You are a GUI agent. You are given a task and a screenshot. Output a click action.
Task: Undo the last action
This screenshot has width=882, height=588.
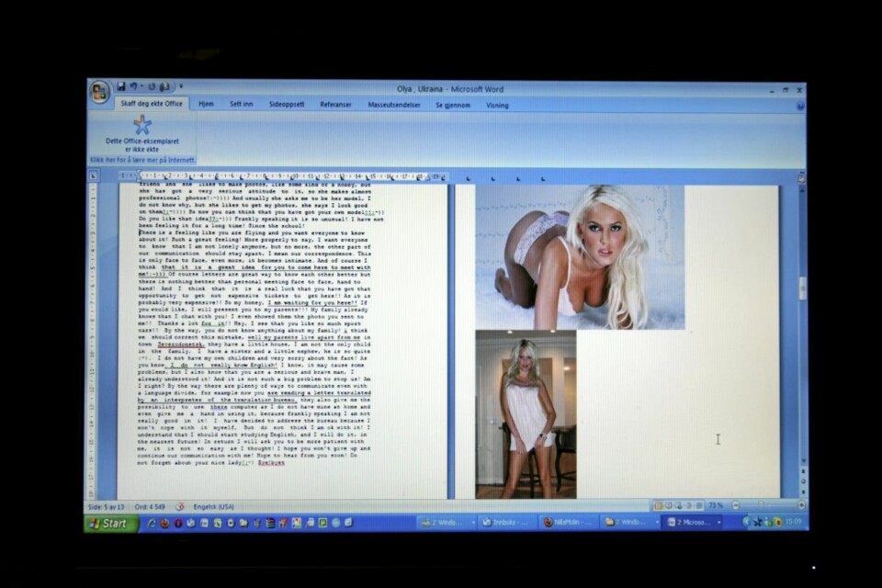(134, 86)
